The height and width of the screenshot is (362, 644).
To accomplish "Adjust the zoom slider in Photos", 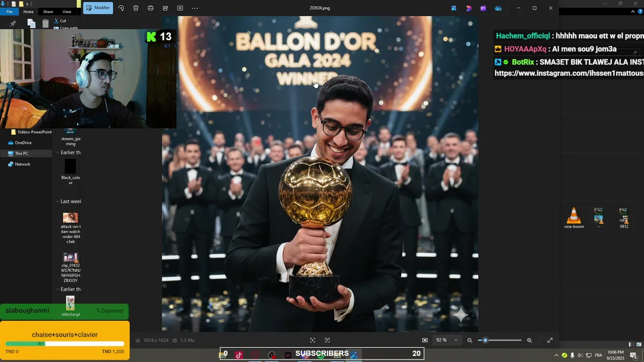I will [500, 340].
